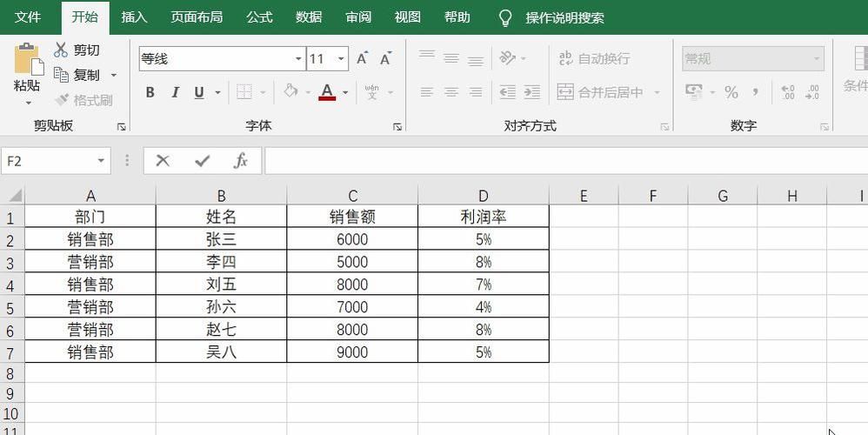This screenshot has width=868, height=435.
Task: Select middle vertical alignment
Action: 451,58
